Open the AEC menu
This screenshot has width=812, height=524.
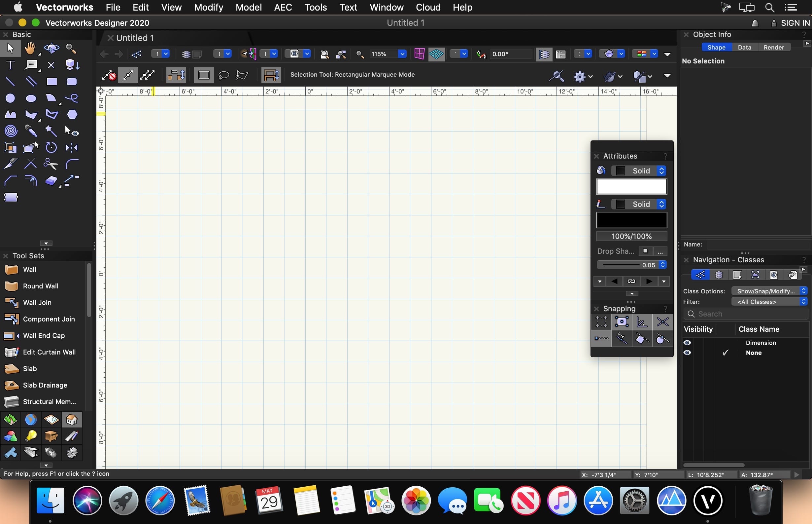[x=283, y=7]
